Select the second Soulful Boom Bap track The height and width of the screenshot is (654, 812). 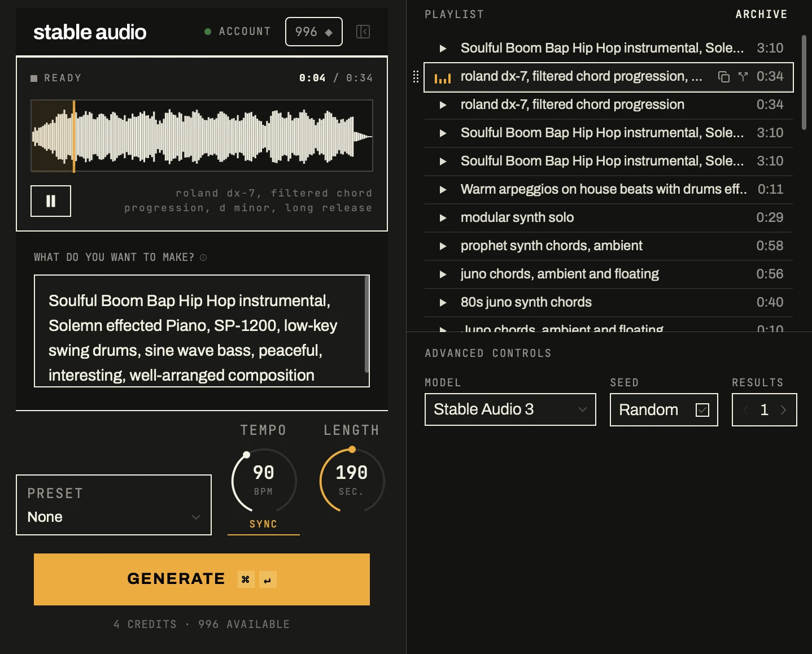(609, 133)
